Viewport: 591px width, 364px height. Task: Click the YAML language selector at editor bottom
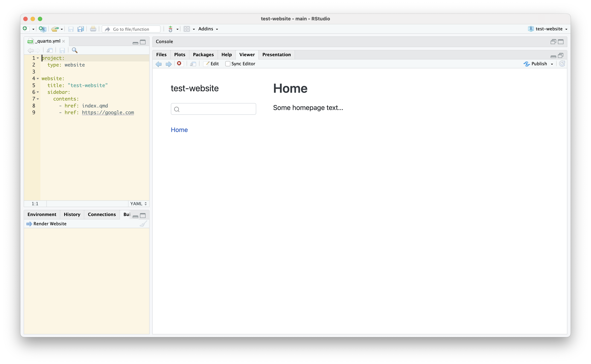138,203
